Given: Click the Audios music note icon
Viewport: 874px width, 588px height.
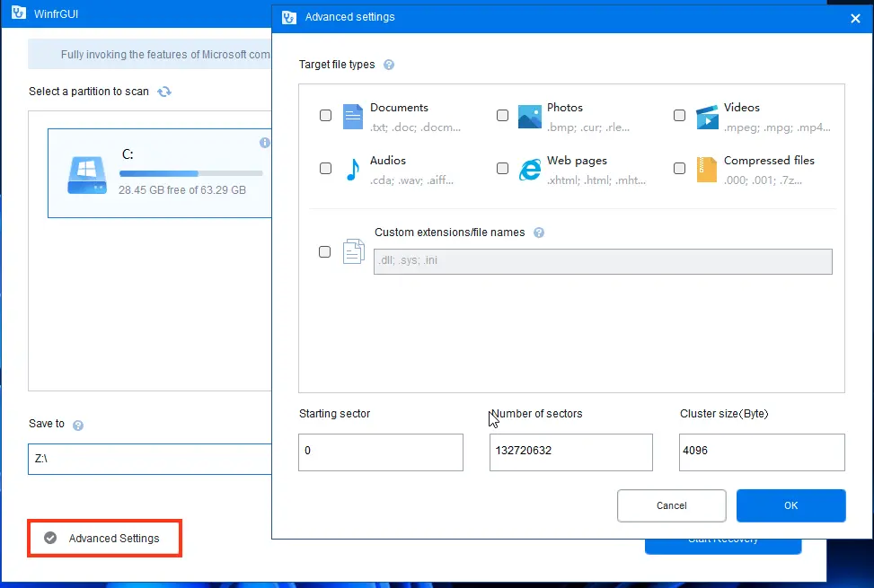Looking at the screenshot, I should point(353,169).
